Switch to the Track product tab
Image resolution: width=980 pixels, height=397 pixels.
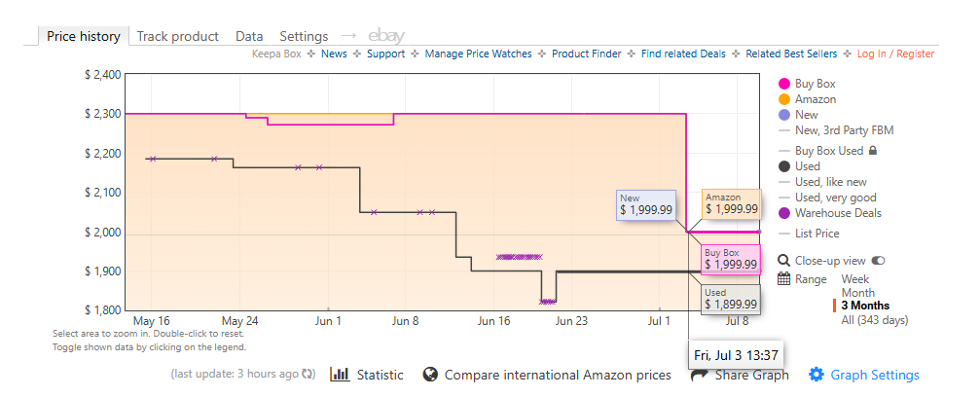[177, 36]
